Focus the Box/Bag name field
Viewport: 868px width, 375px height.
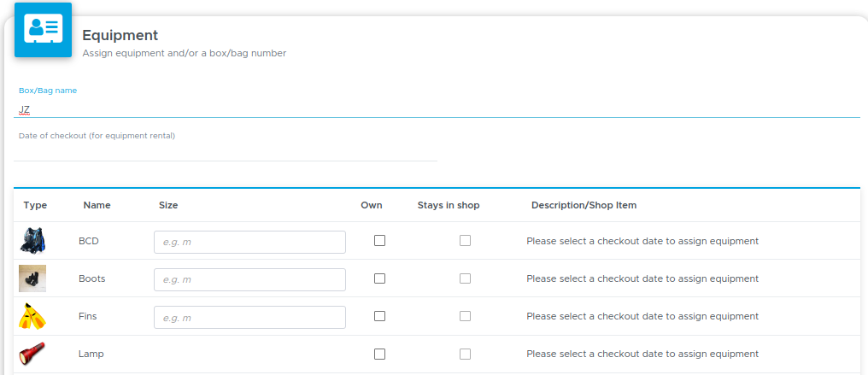(x=437, y=109)
